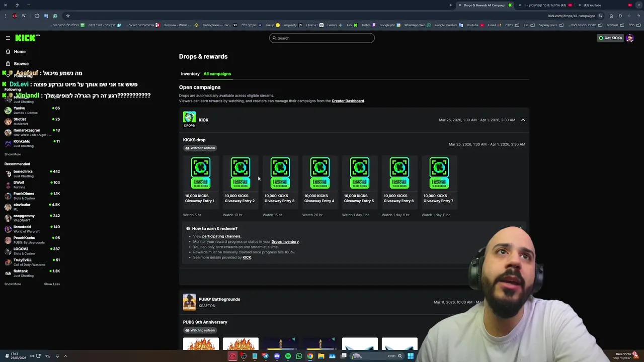
Task: Open ChatGPT bookmark in bookmarks bar
Action: tap(314, 25)
